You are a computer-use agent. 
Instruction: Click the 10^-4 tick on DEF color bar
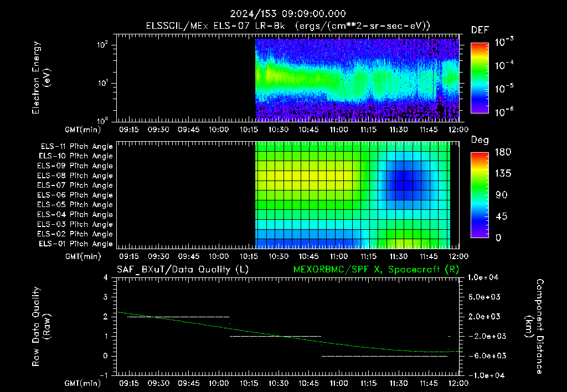pyautogui.click(x=504, y=65)
